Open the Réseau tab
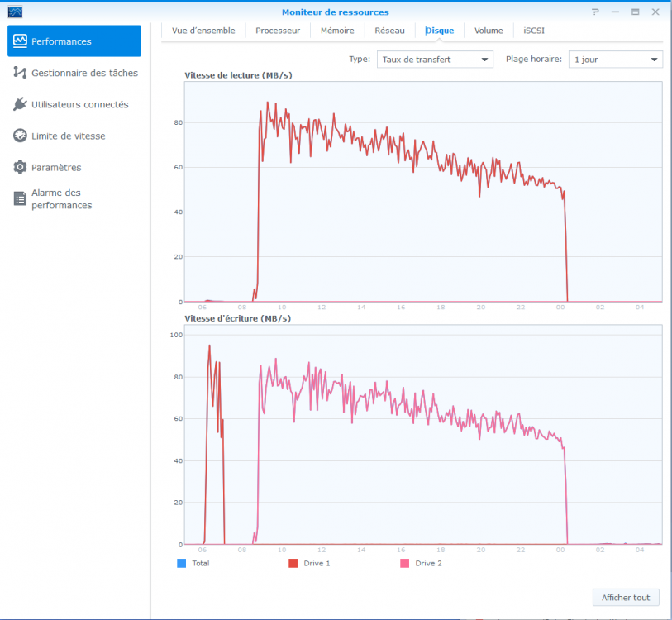Viewport: 672px width, 620px height. coord(389,31)
